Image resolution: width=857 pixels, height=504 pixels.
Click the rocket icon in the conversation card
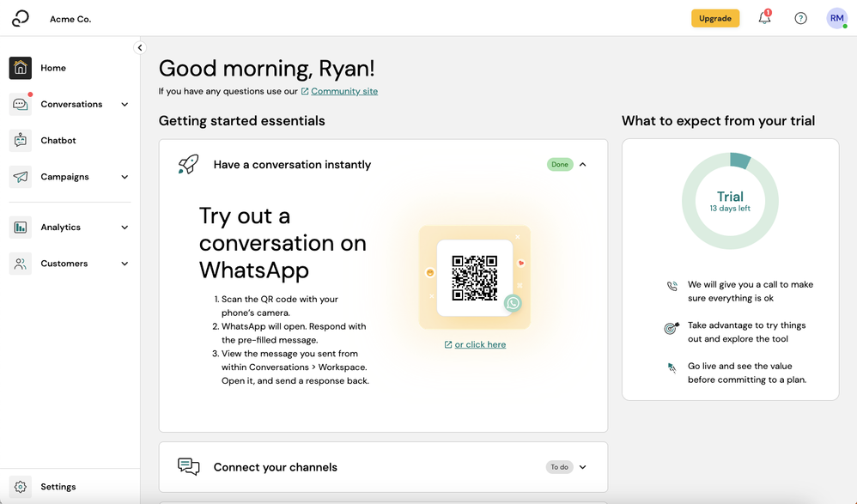(188, 164)
